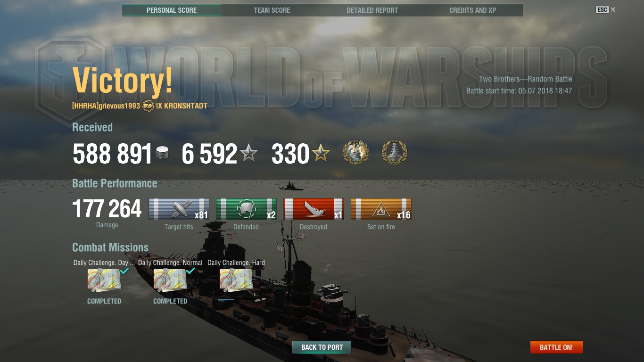The image size is (644, 362).
Task: Click the clan emblem beside grievous1993
Action: (x=148, y=106)
